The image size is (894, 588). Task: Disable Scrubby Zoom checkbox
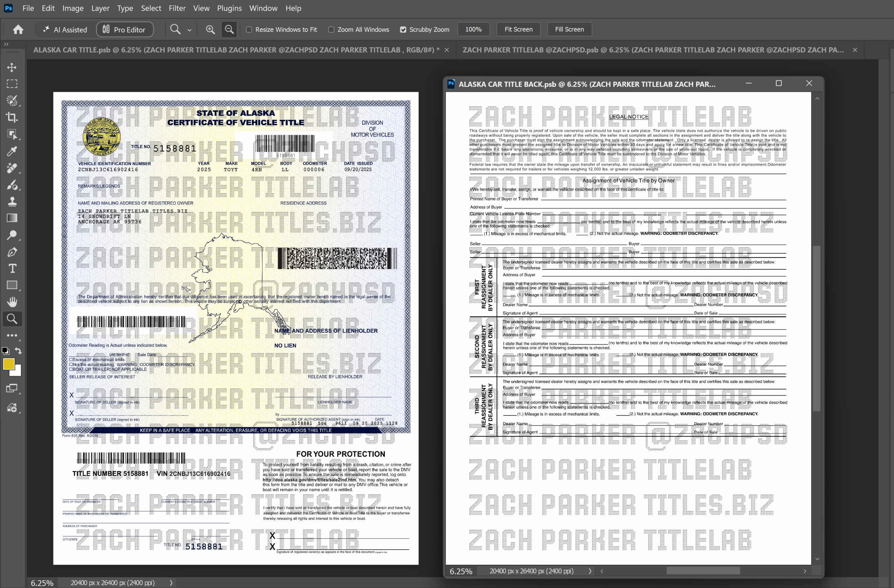[403, 30]
